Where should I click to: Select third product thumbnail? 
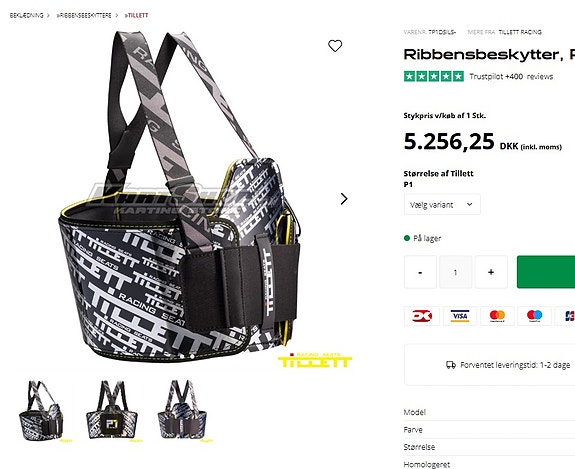tap(182, 411)
